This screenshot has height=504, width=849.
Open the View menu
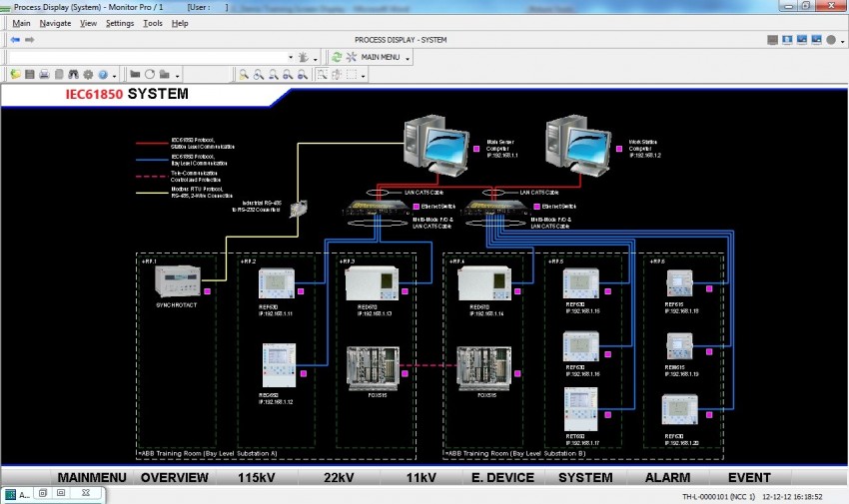88,23
